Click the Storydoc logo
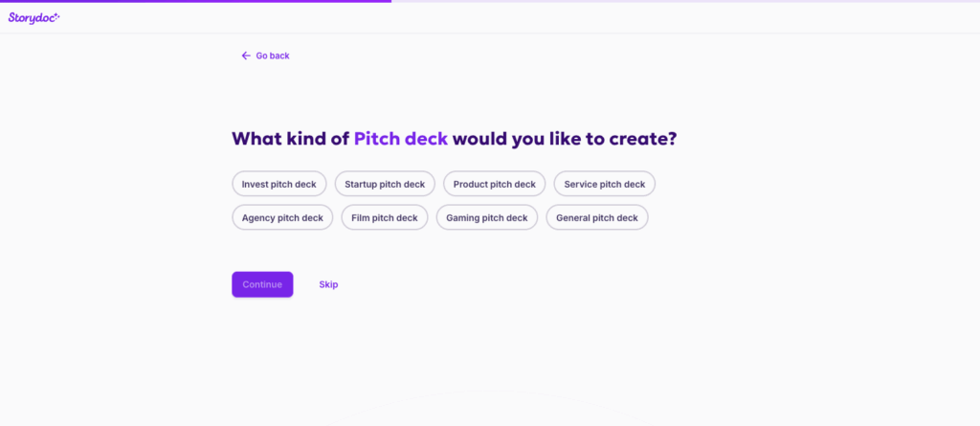 click(34, 17)
